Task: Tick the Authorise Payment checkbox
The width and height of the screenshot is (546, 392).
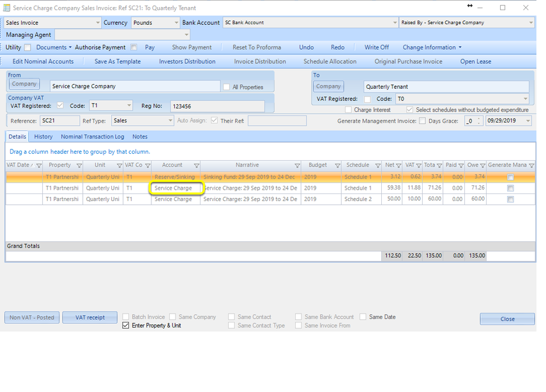Action: pos(133,47)
